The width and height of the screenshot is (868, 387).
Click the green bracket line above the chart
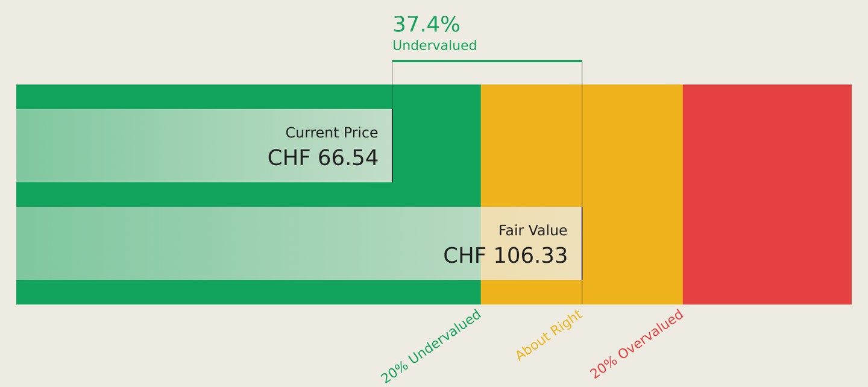point(487,61)
